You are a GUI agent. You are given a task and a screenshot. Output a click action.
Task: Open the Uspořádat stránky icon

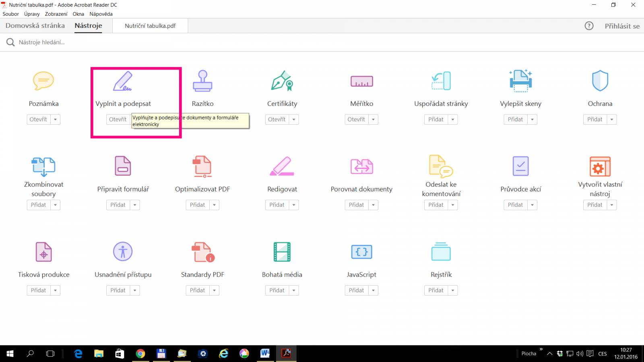coord(441,81)
